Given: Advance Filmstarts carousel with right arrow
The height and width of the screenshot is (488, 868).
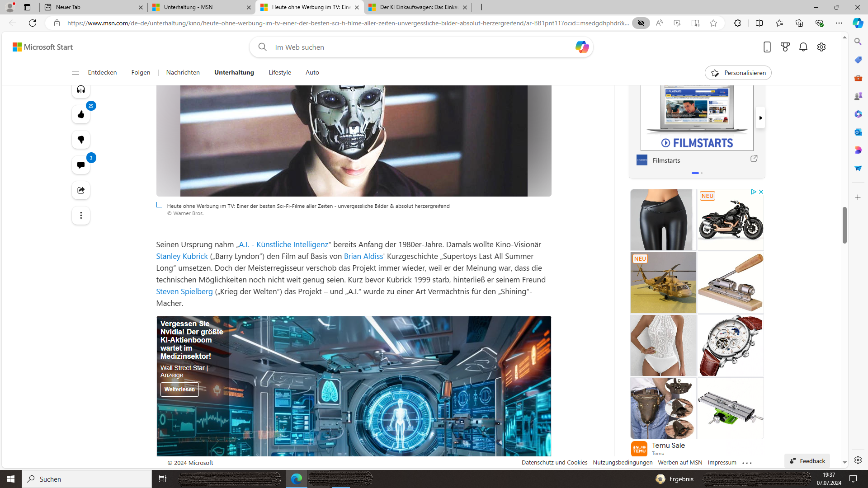Looking at the screenshot, I should click(760, 118).
